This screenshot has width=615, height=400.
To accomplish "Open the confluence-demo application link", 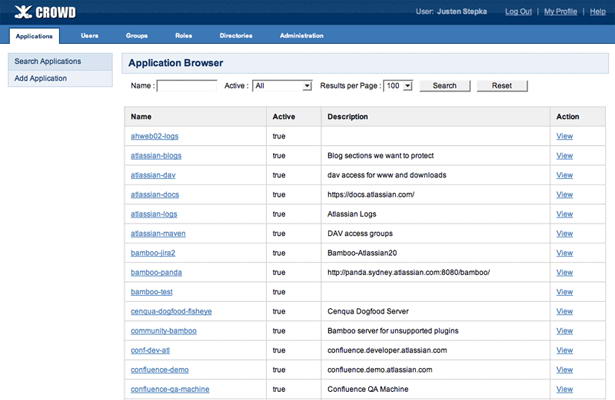I will [158, 369].
